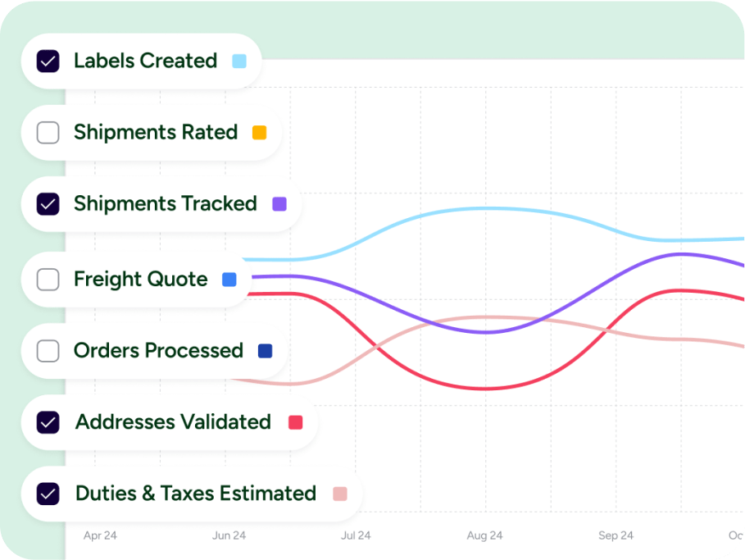
Task: Enable the Shipments Rated checkbox
Action: (x=48, y=132)
